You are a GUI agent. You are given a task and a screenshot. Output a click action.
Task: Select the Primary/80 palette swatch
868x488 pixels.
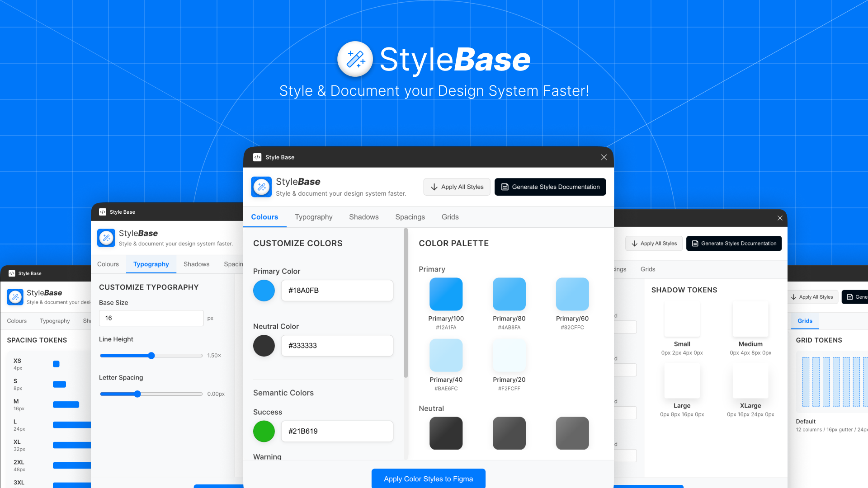coord(509,294)
